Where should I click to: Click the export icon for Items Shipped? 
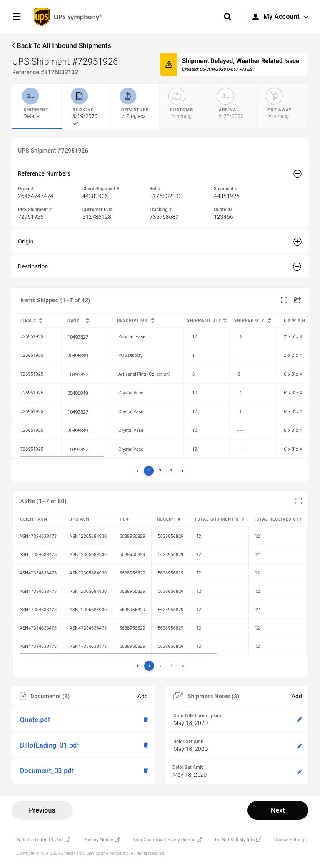[x=297, y=300]
